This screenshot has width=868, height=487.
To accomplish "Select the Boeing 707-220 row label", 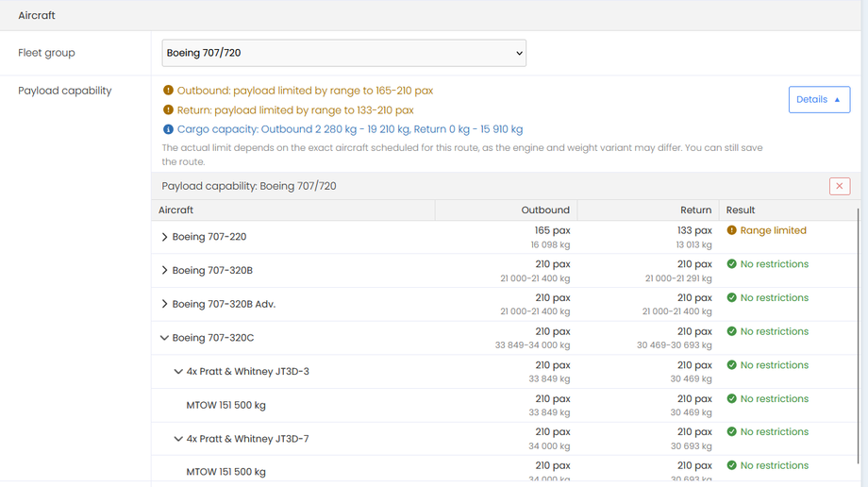I will (209, 237).
